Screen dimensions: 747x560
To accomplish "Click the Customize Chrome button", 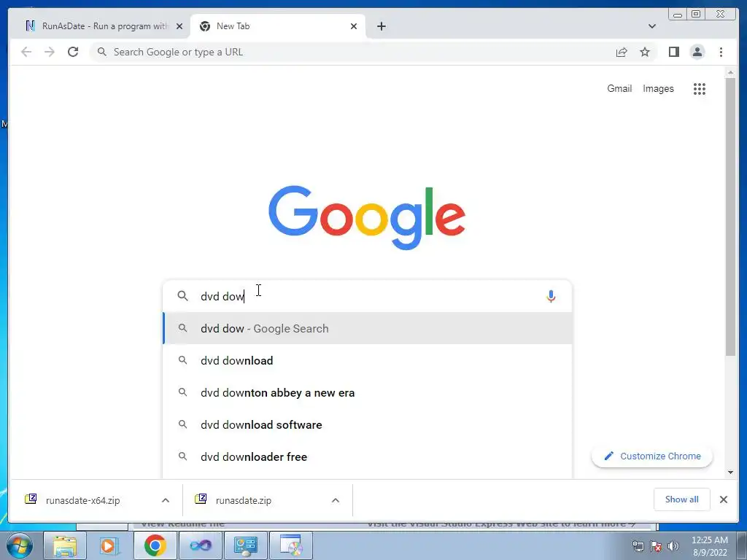I will pos(651,456).
